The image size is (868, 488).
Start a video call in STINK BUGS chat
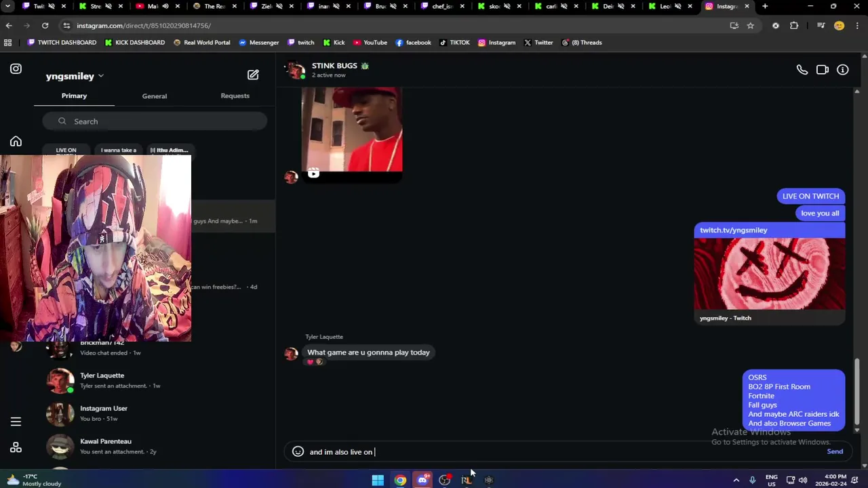point(823,70)
